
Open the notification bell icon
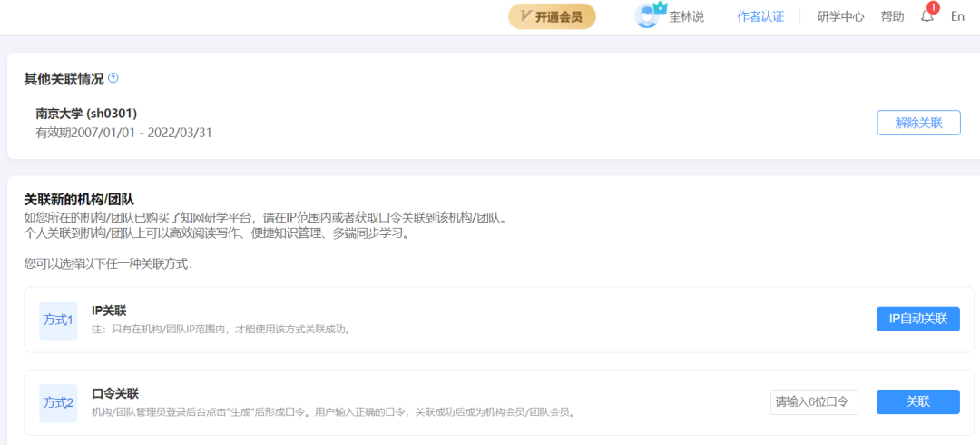point(927,16)
